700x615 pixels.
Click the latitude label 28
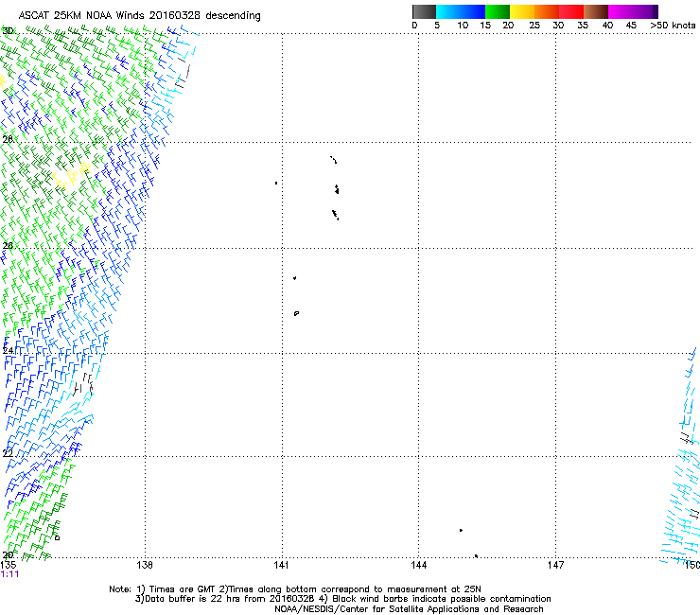point(8,139)
